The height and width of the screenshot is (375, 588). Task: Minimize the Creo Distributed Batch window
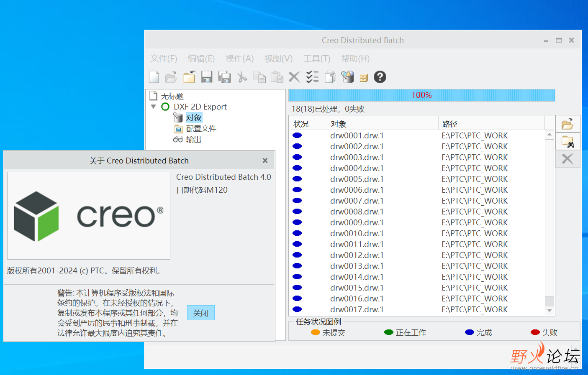point(546,41)
